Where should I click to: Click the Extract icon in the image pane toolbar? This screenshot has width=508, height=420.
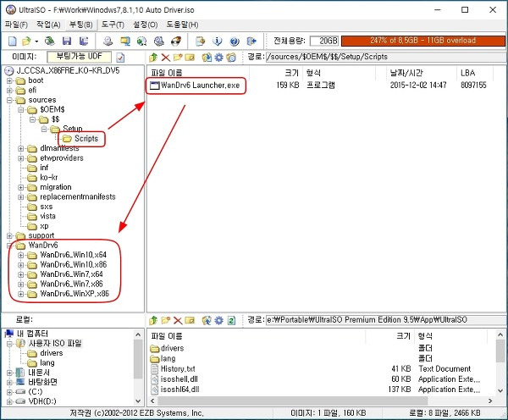(x=207, y=58)
